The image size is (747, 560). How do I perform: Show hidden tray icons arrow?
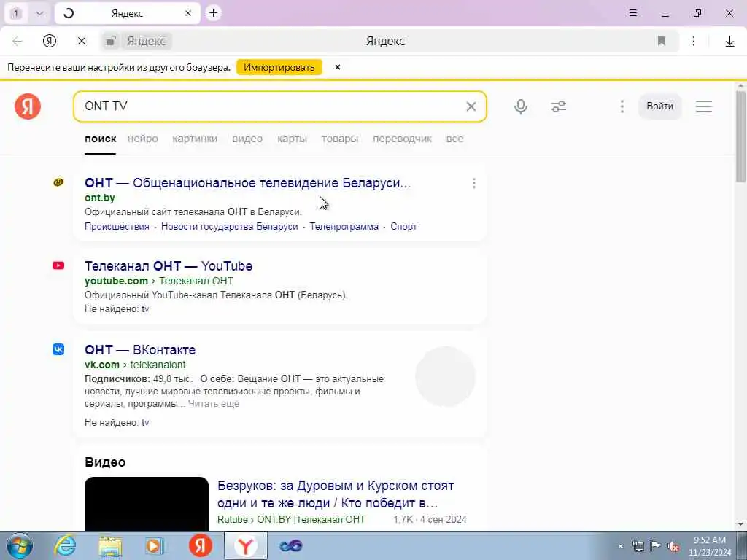620,546
